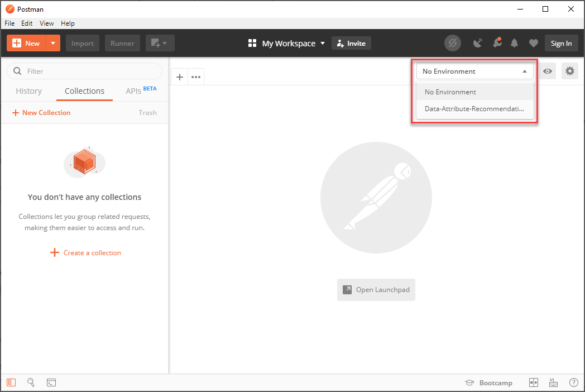This screenshot has height=392, width=585.
Task: Click the Sign In button
Action: 561,44
